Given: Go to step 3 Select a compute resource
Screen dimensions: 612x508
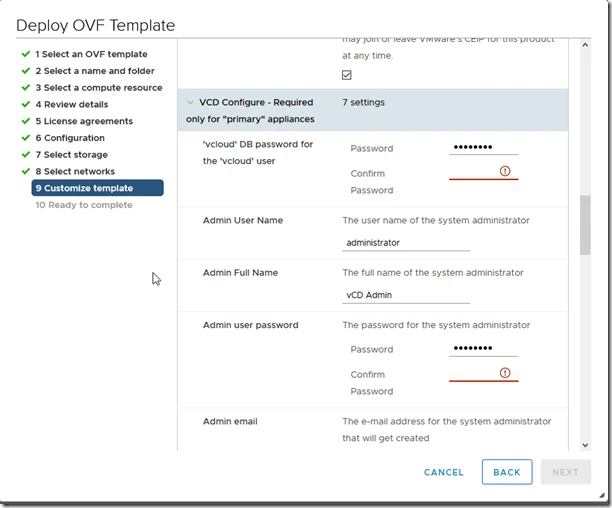Looking at the screenshot, I should (x=99, y=88).
